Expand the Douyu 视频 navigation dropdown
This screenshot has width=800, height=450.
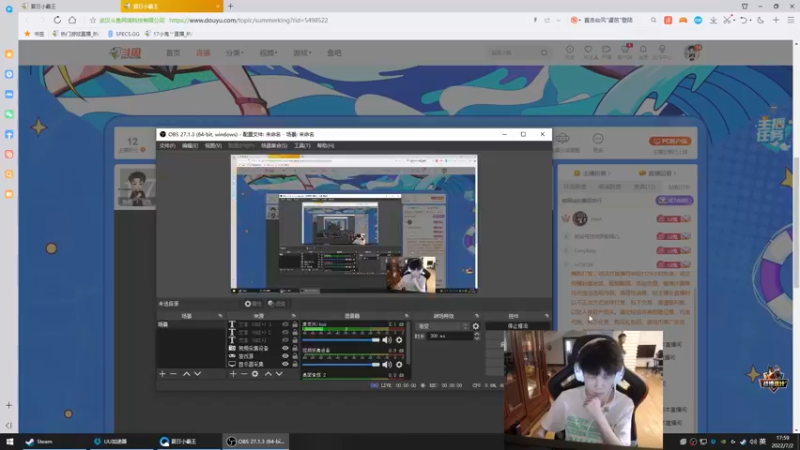pyautogui.click(x=268, y=53)
